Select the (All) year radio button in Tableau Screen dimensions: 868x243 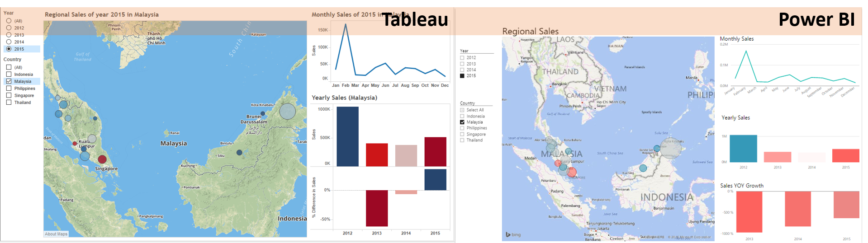(9, 21)
